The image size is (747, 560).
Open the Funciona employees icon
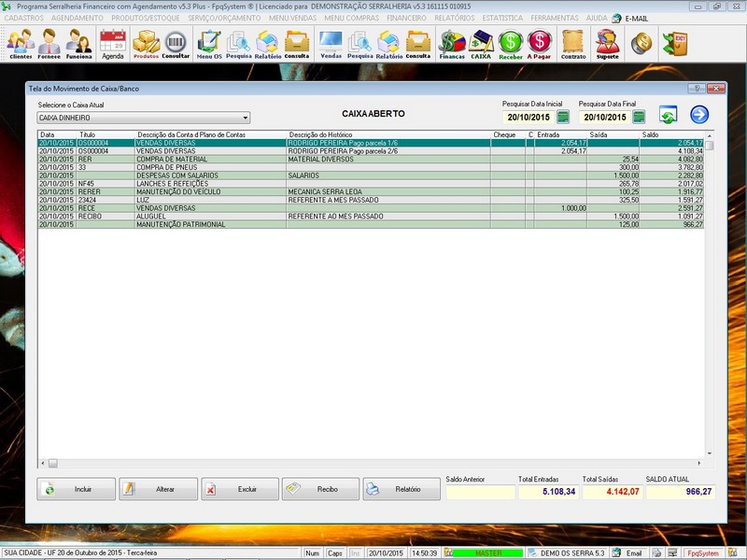click(78, 44)
